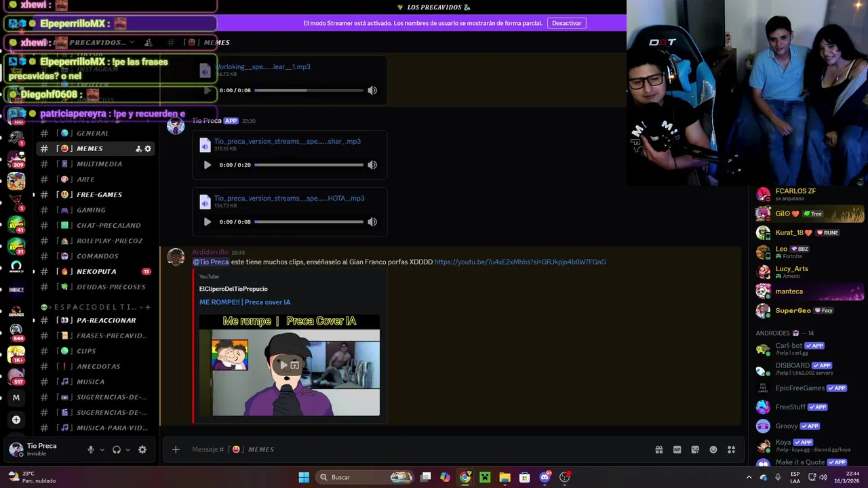Open Chrome from the taskbar
This screenshot has width=868, height=488.
(465, 477)
